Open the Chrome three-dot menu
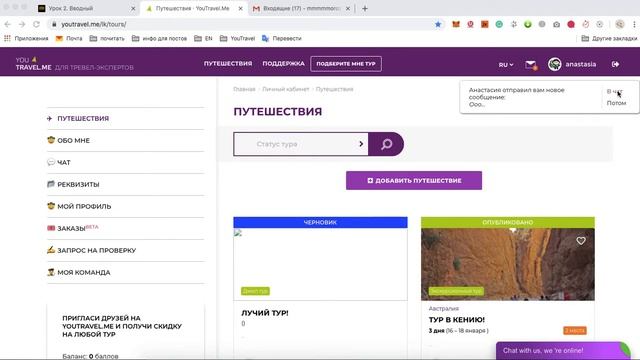 (x=635, y=24)
